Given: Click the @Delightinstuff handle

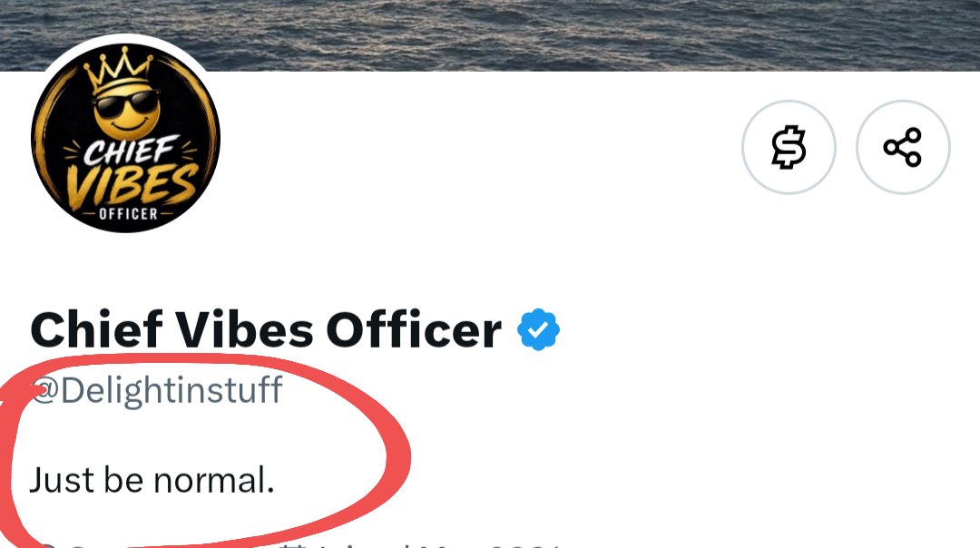Looking at the screenshot, I should click(x=156, y=390).
